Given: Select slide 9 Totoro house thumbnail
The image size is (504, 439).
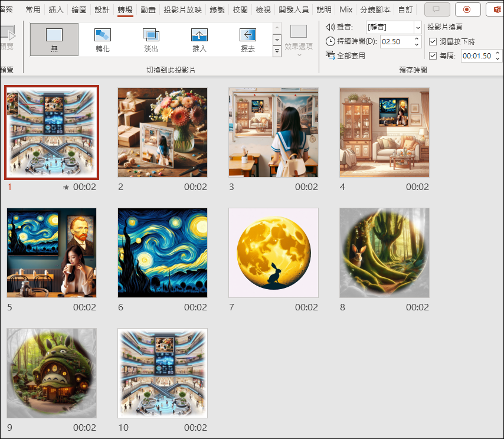Looking at the screenshot, I should [52, 373].
